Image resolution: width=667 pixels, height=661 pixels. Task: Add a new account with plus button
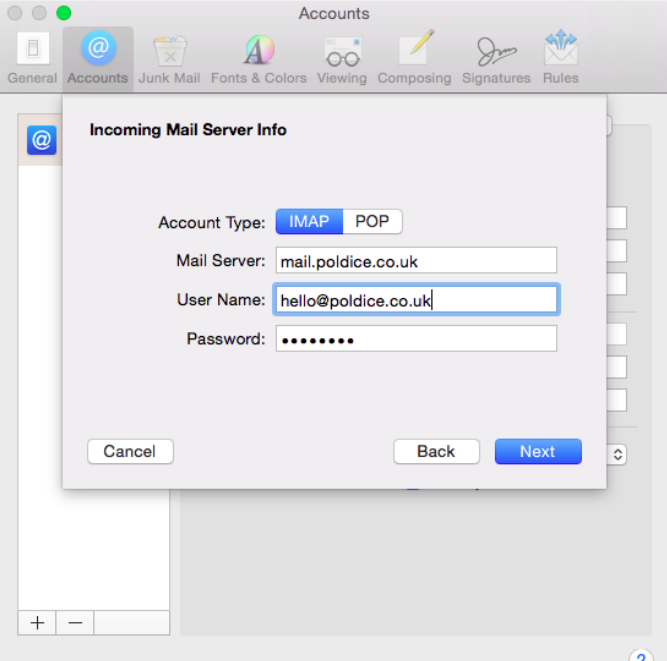37,622
